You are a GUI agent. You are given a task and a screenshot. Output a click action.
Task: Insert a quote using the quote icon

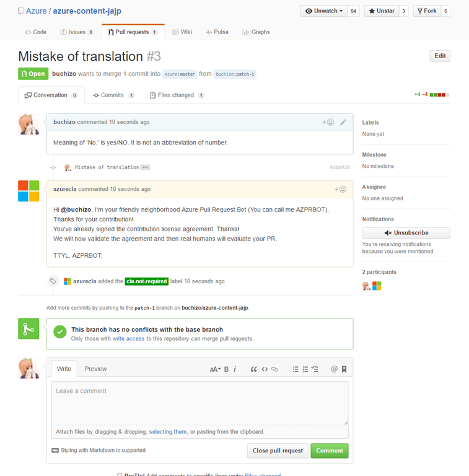253,369
